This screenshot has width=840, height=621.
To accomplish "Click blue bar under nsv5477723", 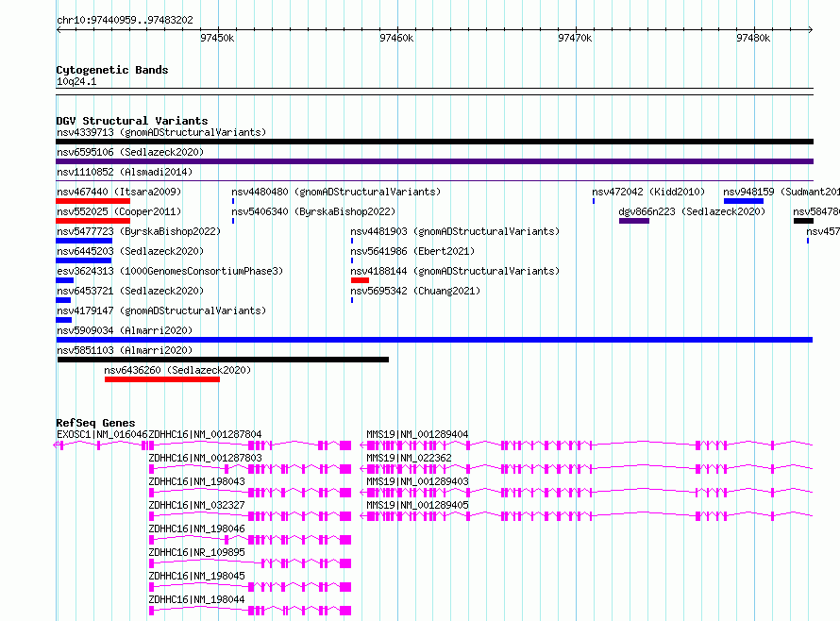I will [x=84, y=241].
